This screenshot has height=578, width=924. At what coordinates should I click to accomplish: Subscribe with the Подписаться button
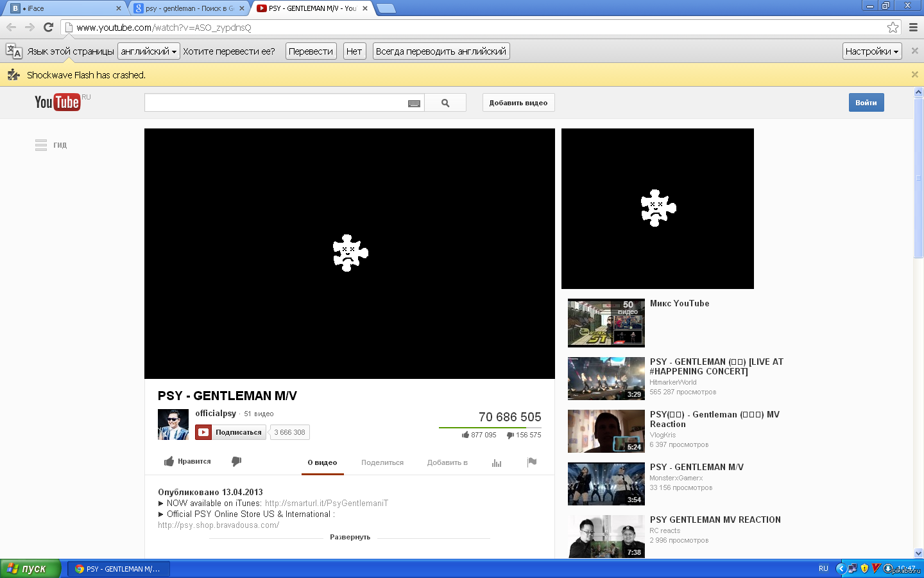click(x=231, y=432)
